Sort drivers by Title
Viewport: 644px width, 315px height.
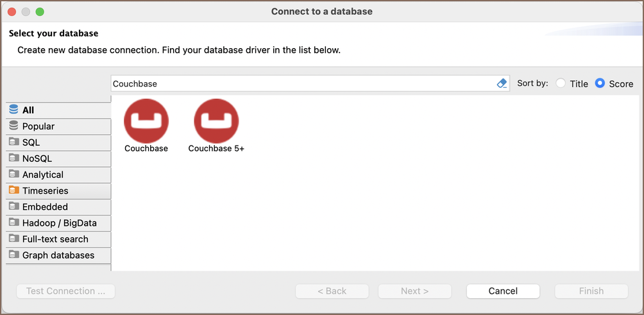pyautogui.click(x=561, y=83)
